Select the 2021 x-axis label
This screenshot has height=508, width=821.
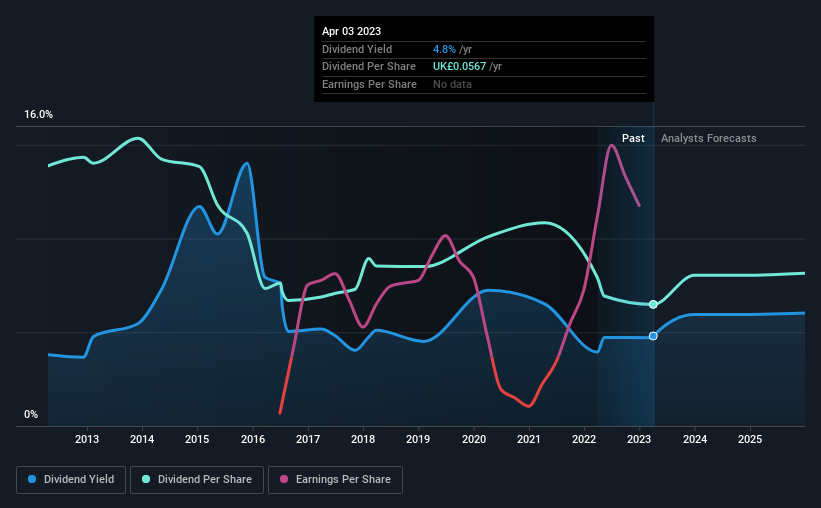[529, 439]
